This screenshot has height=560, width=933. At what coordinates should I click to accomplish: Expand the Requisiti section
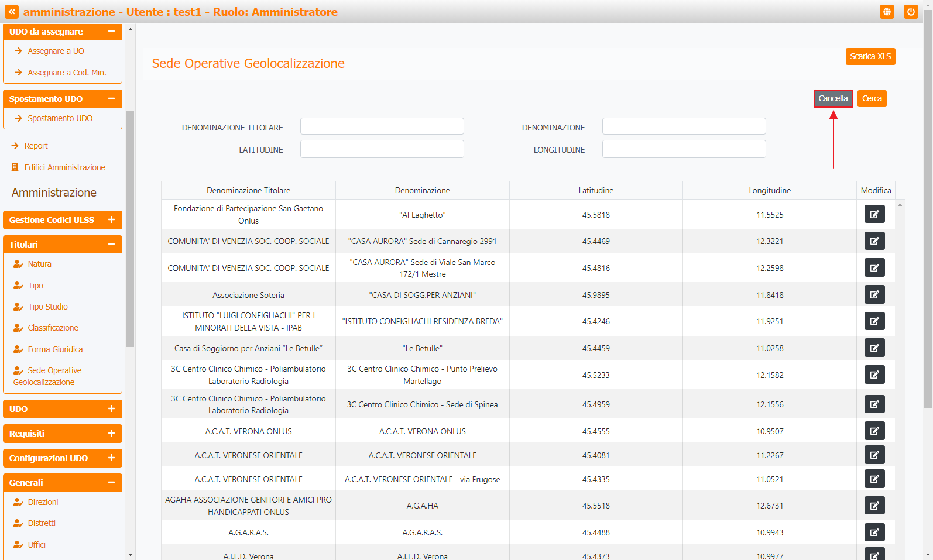[x=111, y=434]
